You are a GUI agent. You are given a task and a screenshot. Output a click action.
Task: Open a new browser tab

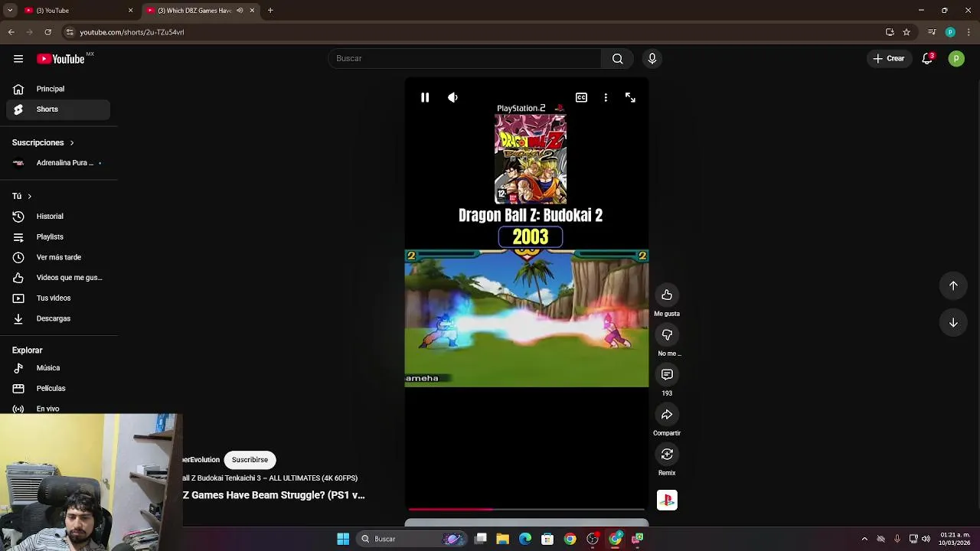click(270, 10)
